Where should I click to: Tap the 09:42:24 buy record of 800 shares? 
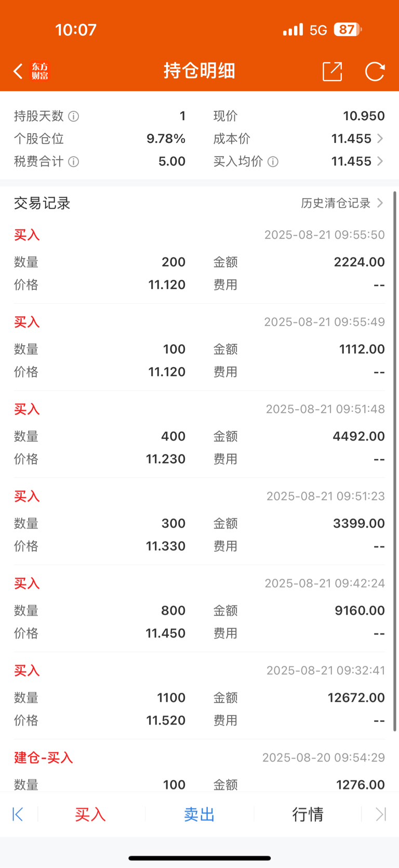199,608
